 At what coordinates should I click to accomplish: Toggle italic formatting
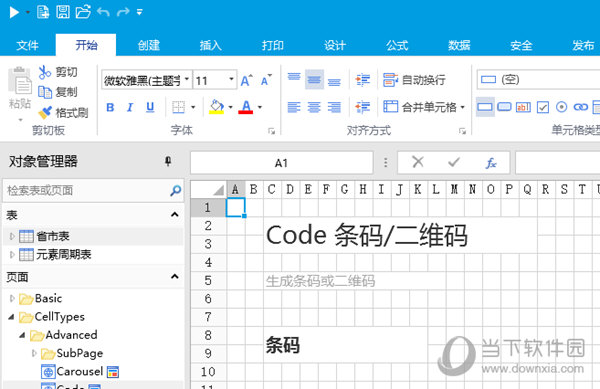click(130, 107)
